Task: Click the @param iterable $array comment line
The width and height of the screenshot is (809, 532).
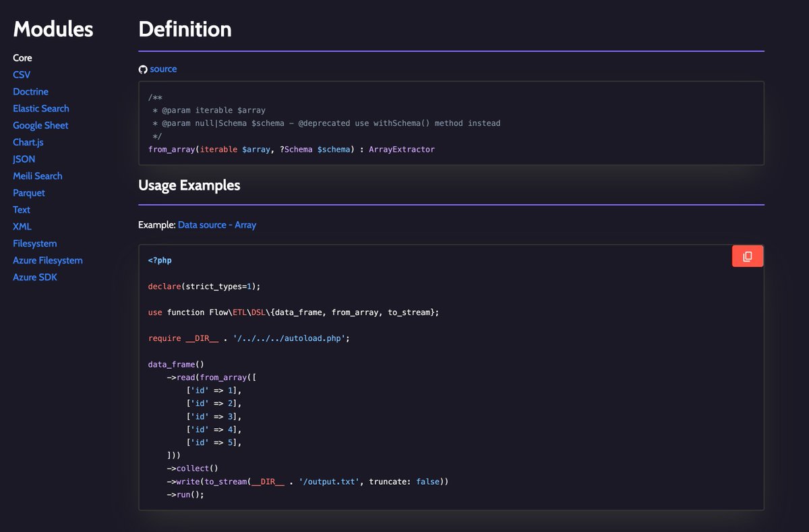Action: [x=209, y=111]
